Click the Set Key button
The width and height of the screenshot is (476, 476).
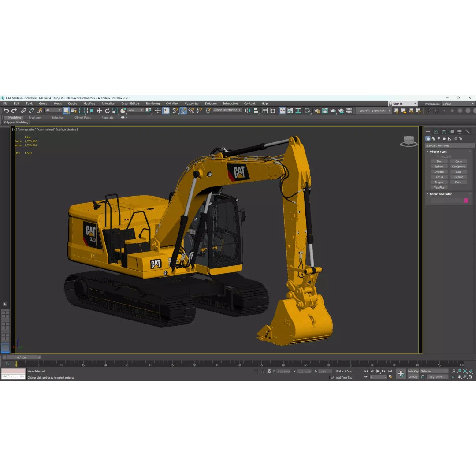(x=413, y=377)
